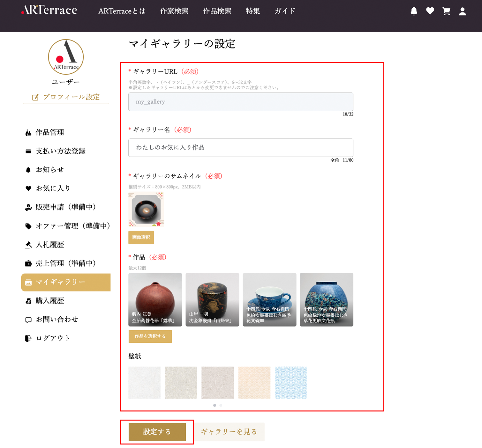Click the gallery thumbnail bowl image
The height and width of the screenshot is (448, 482).
[146, 209]
